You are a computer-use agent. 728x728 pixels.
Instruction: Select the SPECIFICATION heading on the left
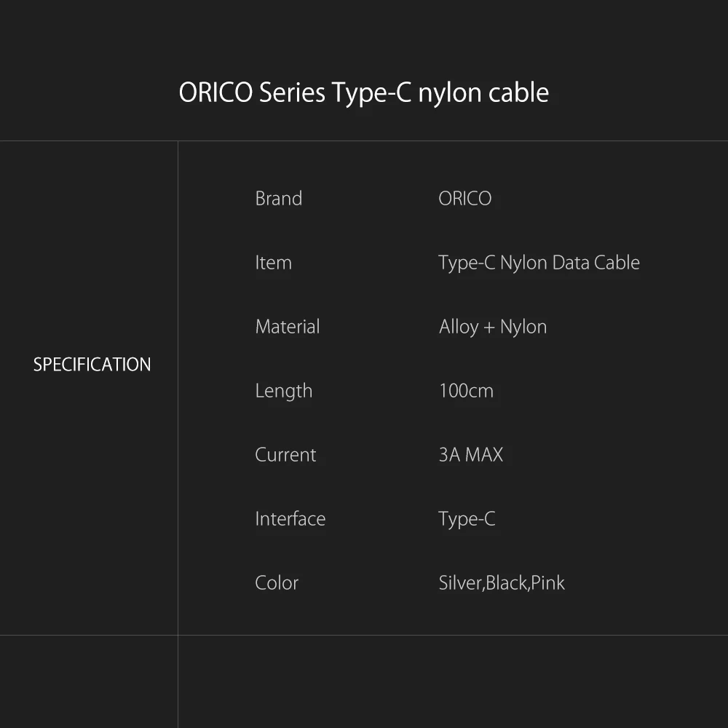click(x=92, y=365)
